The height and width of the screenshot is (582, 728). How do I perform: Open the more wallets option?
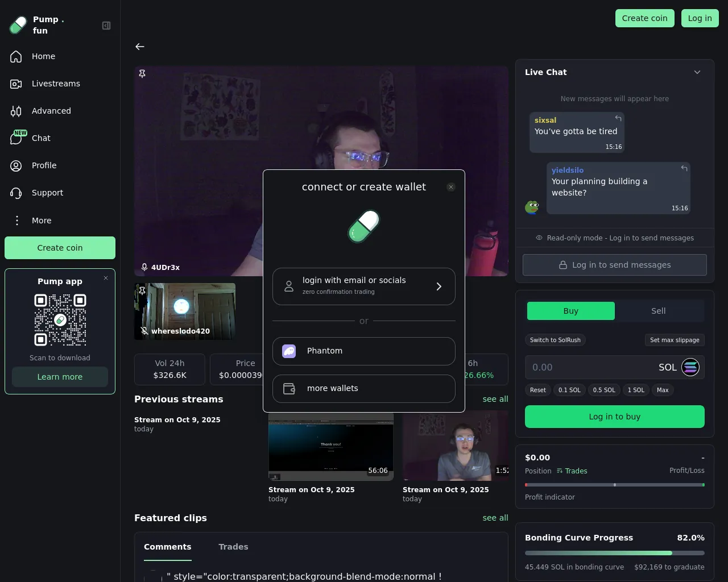pos(364,389)
